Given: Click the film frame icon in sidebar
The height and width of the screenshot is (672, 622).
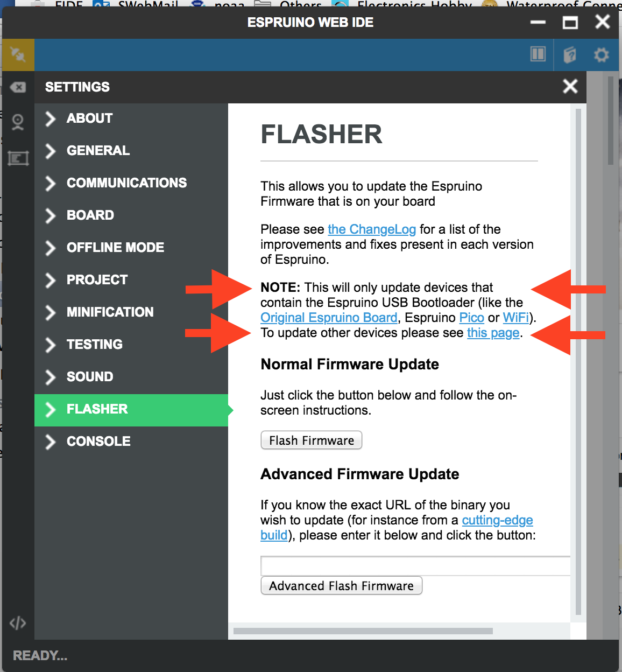Looking at the screenshot, I should pyautogui.click(x=18, y=158).
